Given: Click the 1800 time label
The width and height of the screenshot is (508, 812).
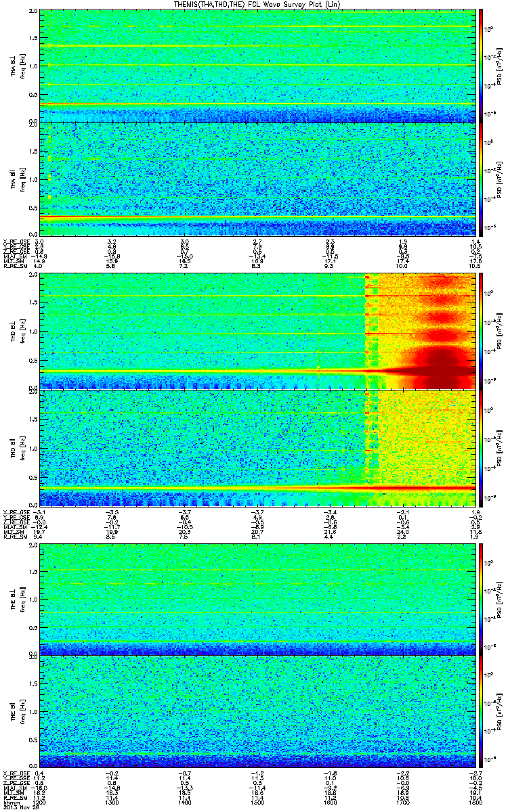Looking at the screenshot, I should coord(474,803).
